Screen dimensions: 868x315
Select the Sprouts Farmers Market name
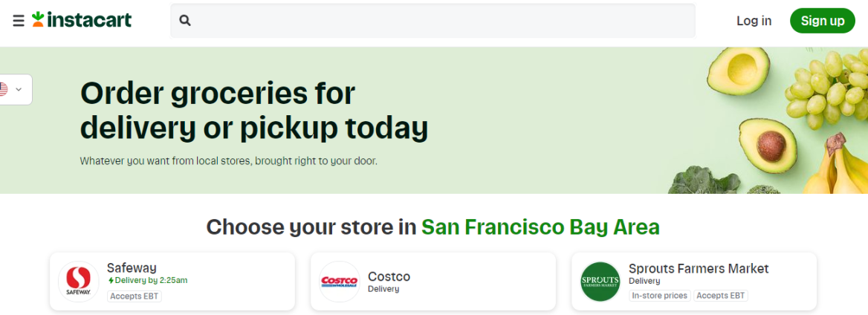pos(698,268)
